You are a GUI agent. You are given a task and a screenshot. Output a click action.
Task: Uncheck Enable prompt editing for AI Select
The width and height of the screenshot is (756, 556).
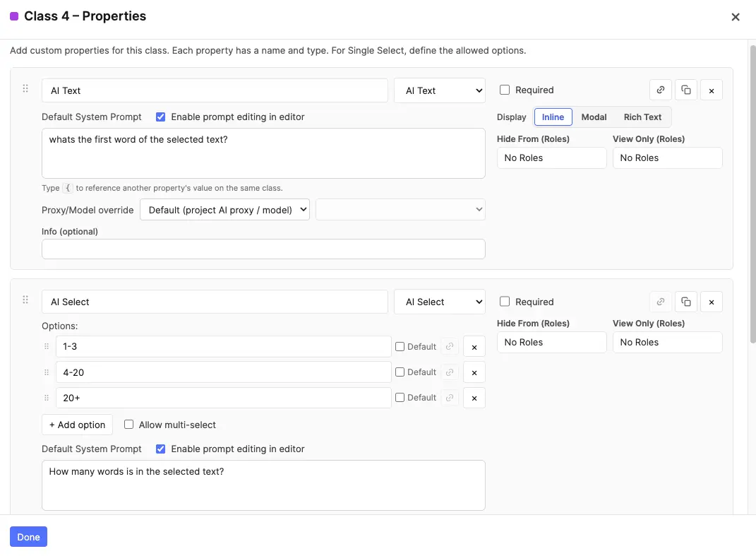pyautogui.click(x=160, y=449)
